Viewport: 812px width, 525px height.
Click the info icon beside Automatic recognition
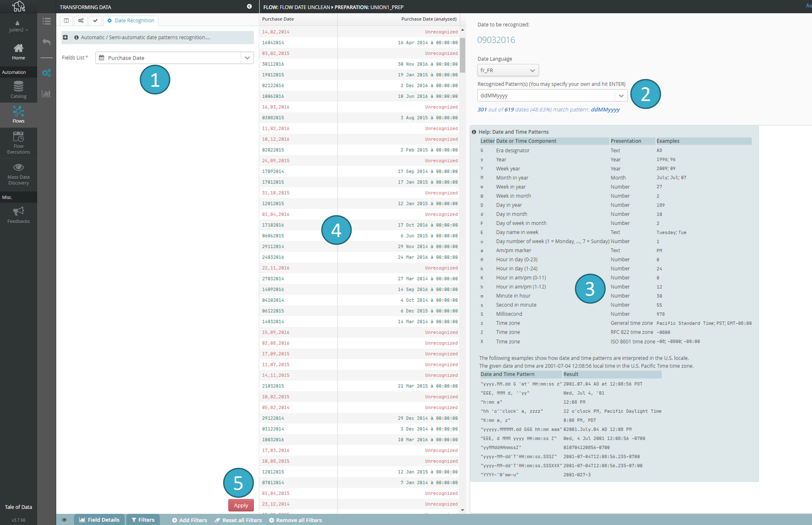(76, 38)
